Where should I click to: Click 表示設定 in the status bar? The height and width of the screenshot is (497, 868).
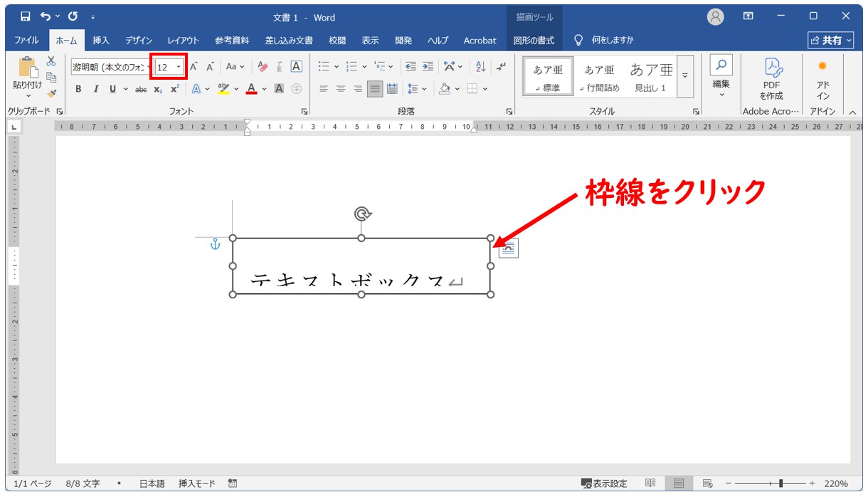(604, 483)
